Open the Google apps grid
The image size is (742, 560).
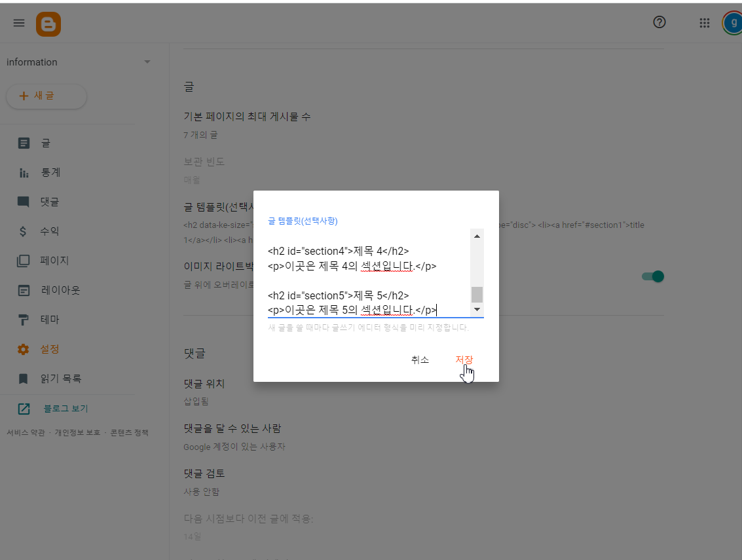tap(705, 22)
